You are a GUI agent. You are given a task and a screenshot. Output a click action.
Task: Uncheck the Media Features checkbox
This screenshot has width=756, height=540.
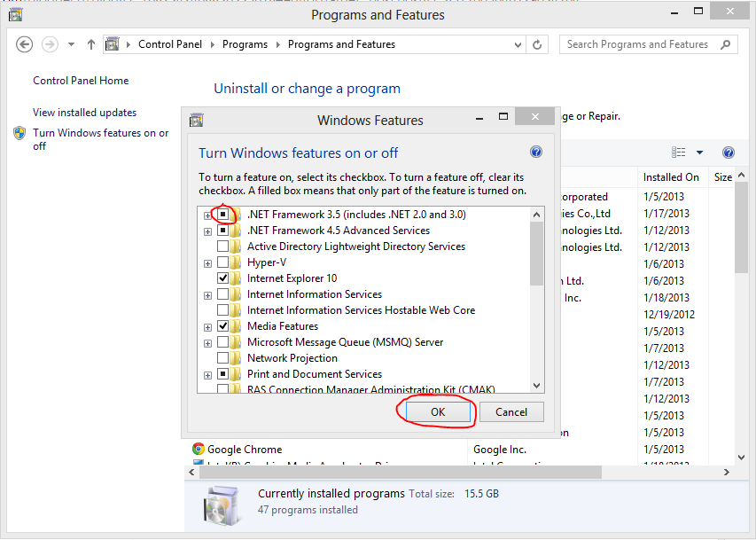click(222, 325)
